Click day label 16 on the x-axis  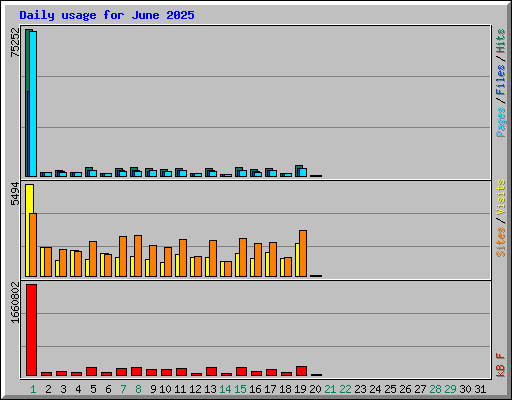pos(255,389)
